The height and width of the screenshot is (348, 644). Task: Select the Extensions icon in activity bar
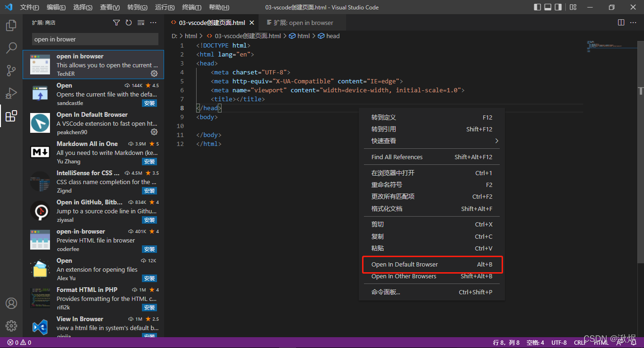(11, 116)
